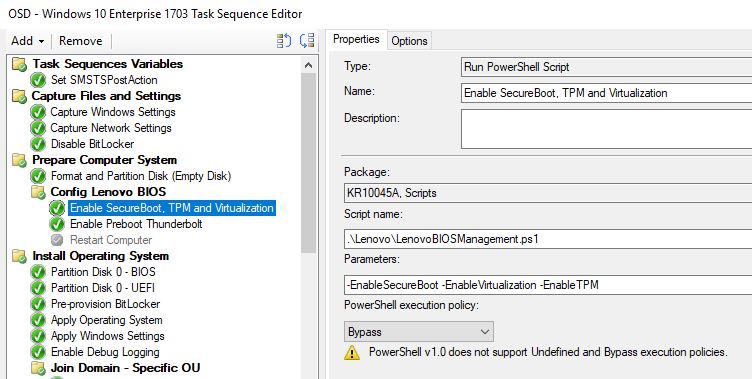
Task: Click inside the Parameters text field
Action: 548,285
